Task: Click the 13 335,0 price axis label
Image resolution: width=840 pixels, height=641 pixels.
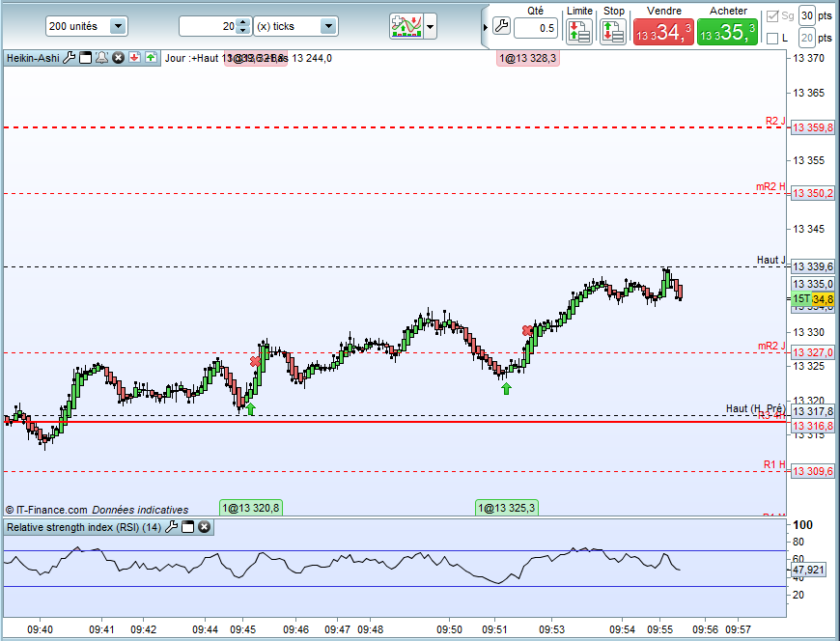Action: click(813, 284)
